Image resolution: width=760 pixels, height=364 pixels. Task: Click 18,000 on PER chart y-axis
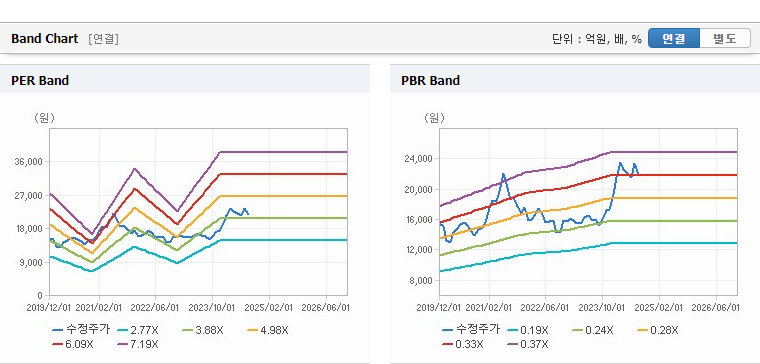[x=30, y=228]
